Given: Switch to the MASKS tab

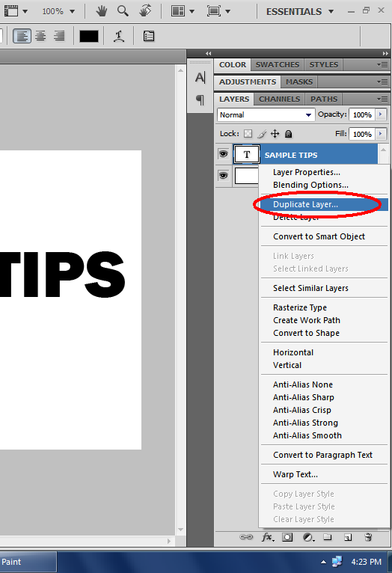Looking at the screenshot, I should [x=299, y=82].
